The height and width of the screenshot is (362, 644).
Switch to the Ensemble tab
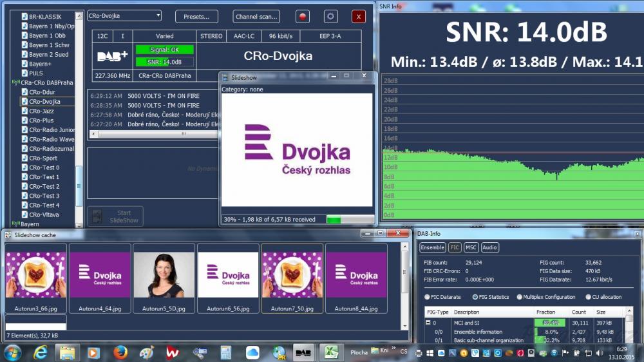coord(433,247)
